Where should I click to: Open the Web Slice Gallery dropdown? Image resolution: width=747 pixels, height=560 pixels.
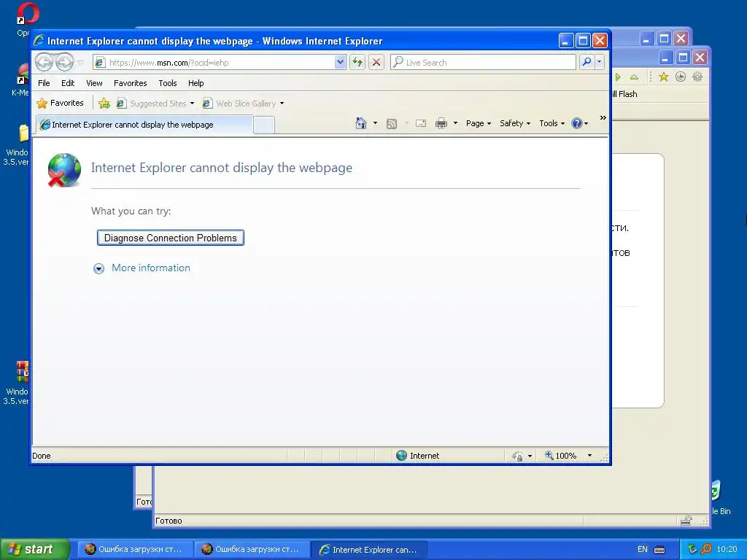pyautogui.click(x=282, y=104)
